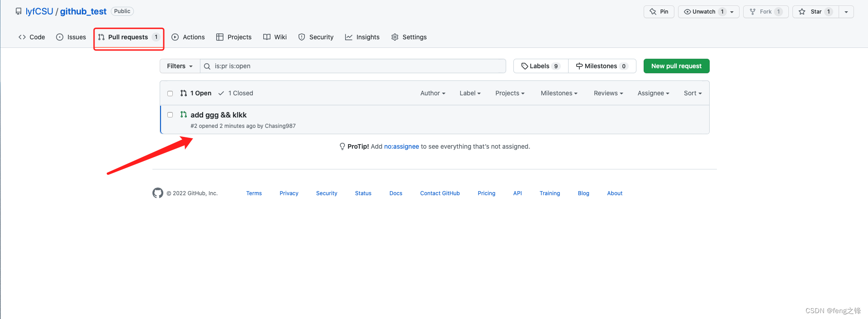View the Insights tab

[x=362, y=37]
